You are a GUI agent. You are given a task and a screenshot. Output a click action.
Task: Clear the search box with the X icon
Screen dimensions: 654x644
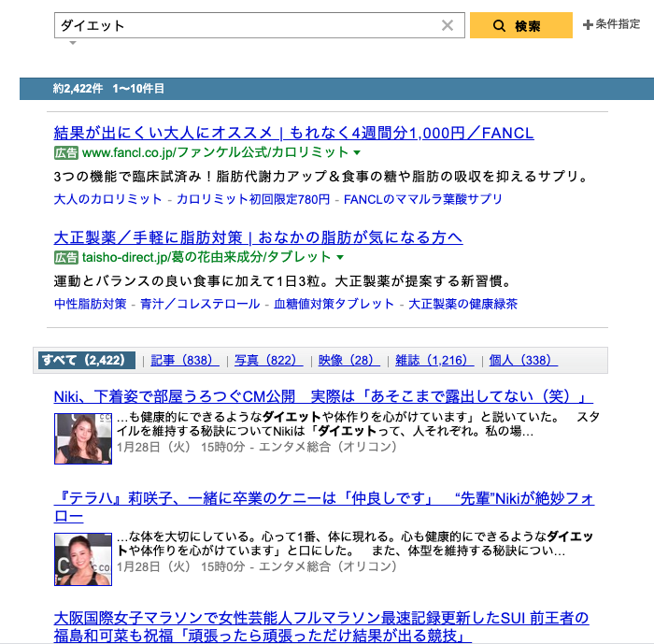coord(448,25)
